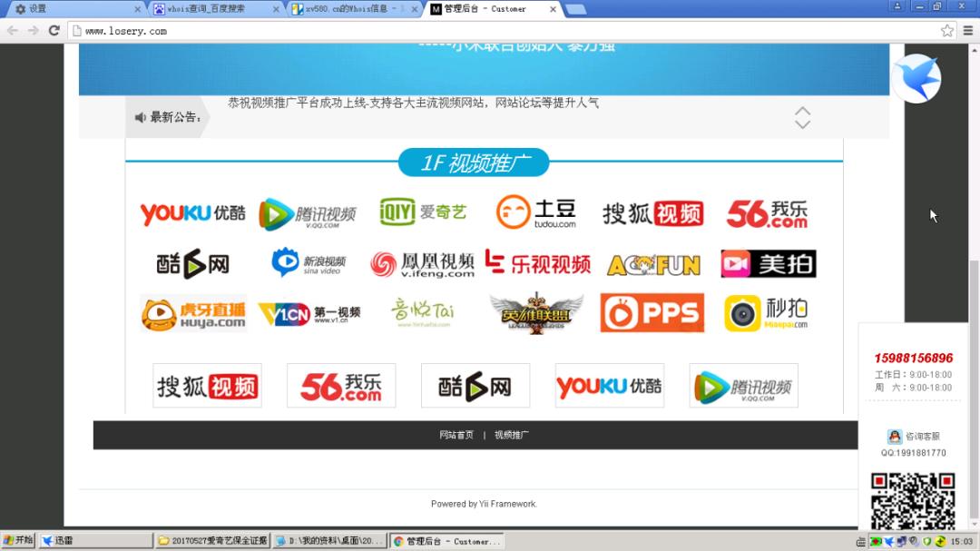The width and height of the screenshot is (980, 551).
Task: Bookmark page with star icon
Action: coord(947,31)
